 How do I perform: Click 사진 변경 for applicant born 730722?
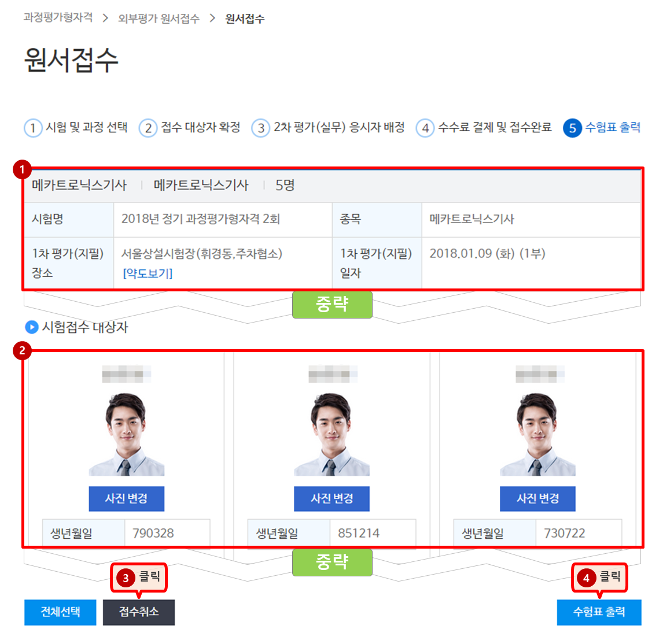click(538, 499)
